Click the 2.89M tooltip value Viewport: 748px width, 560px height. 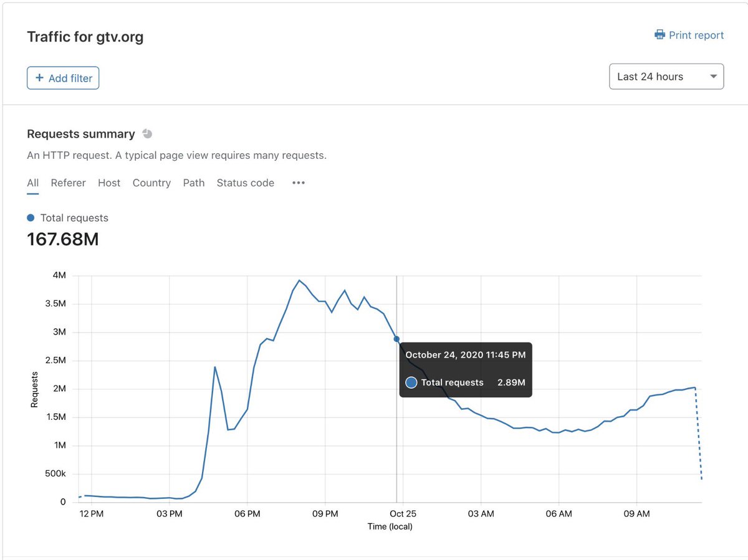(511, 382)
